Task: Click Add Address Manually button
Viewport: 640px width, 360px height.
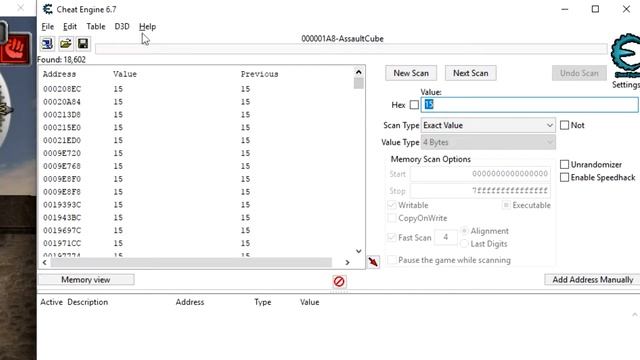Action: click(x=592, y=280)
